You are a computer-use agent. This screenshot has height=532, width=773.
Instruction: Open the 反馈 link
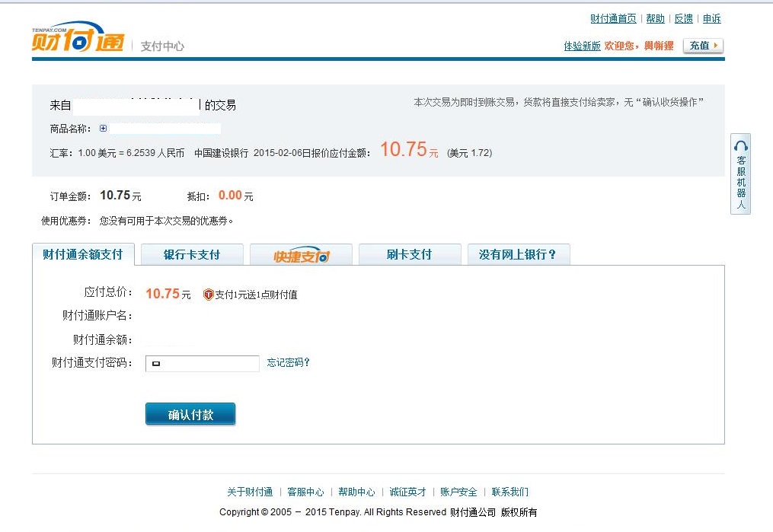pyautogui.click(x=683, y=19)
